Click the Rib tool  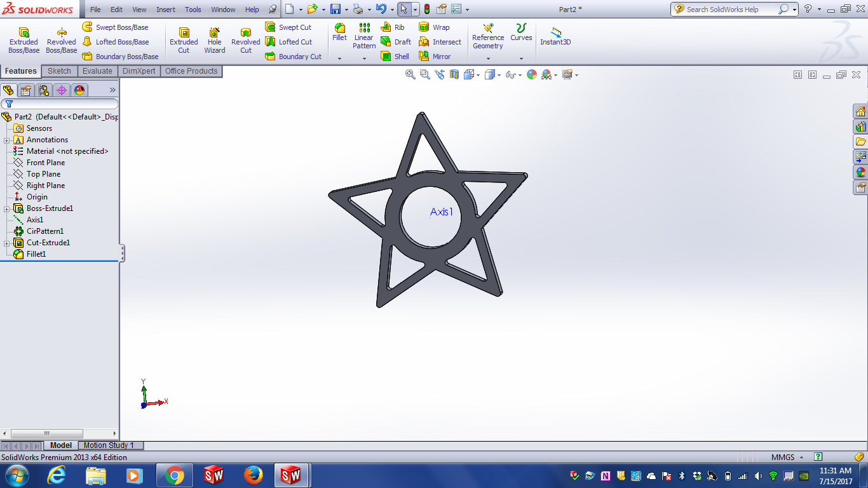[393, 27]
